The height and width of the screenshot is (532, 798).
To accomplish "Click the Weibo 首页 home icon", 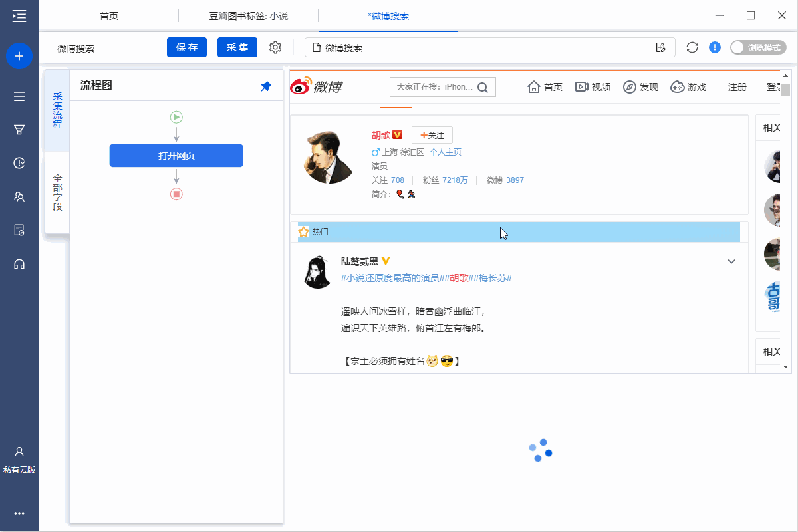I will pyautogui.click(x=533, y=87).
